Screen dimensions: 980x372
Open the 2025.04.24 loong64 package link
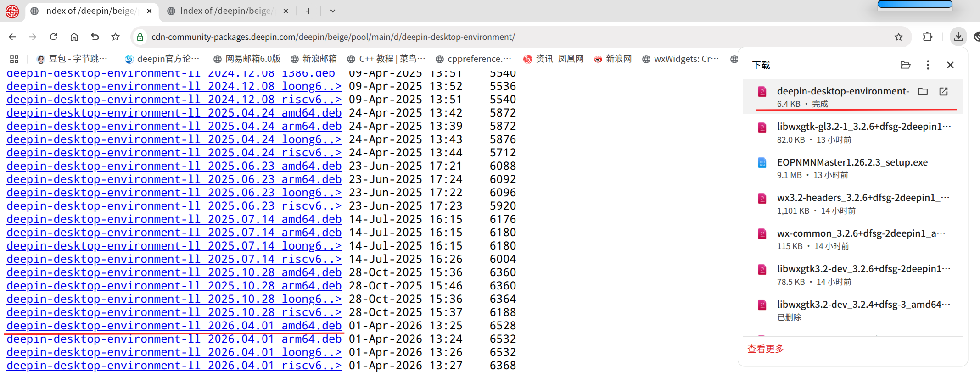pyautogui.click(x=174, y=139)
